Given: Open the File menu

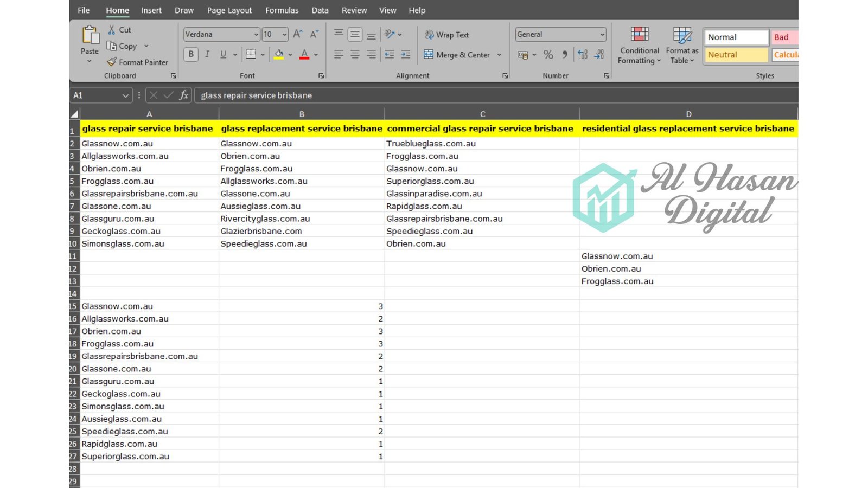Looking at the screenshot, I should (84, 10).
